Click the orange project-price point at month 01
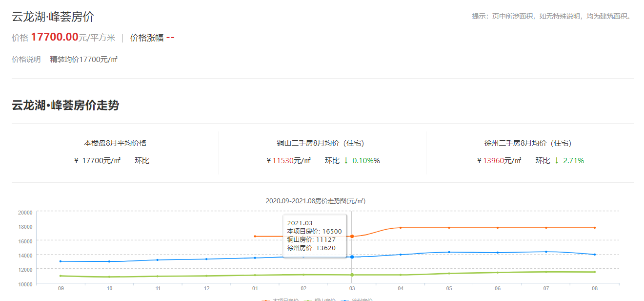The width and height of the screenshot is (644, 301). point(255,236)
